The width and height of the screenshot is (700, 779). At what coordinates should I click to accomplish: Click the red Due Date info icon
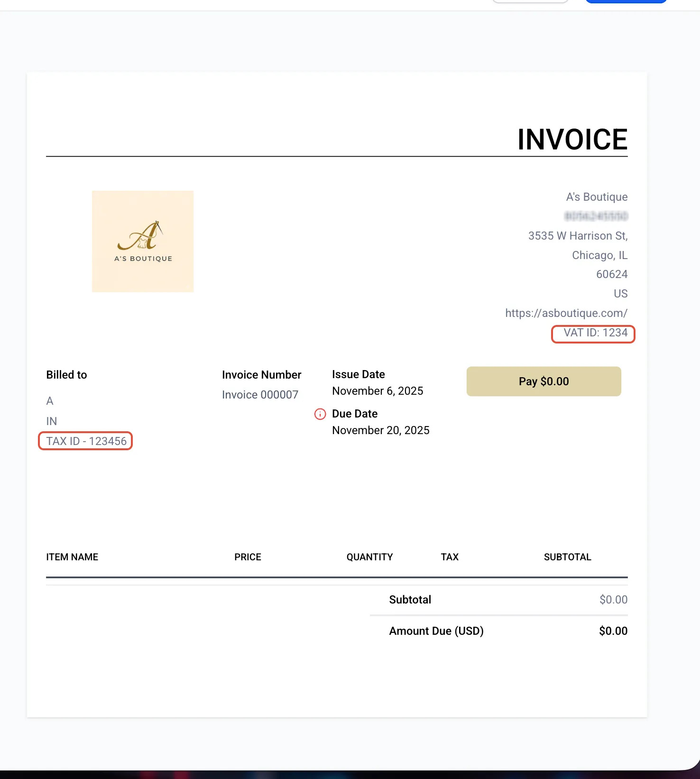coord(320,414)
